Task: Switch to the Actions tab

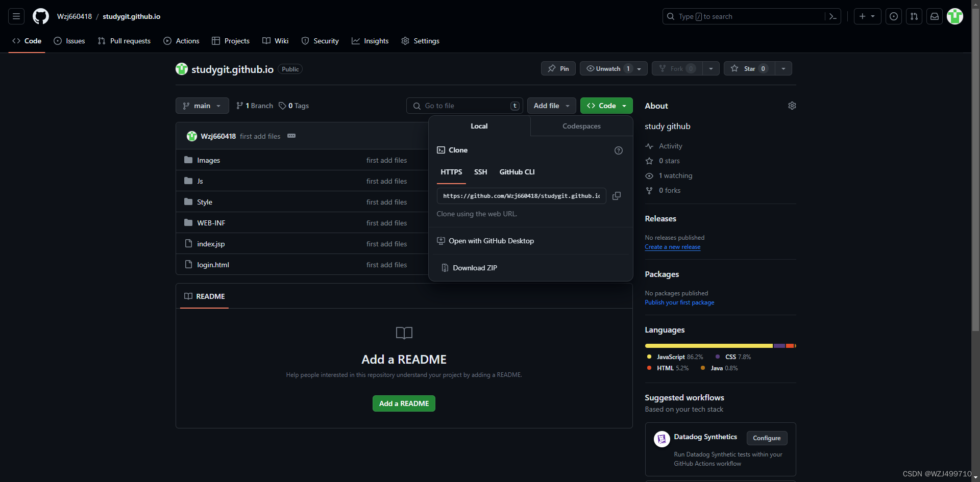Action: (x=181, y=41)
